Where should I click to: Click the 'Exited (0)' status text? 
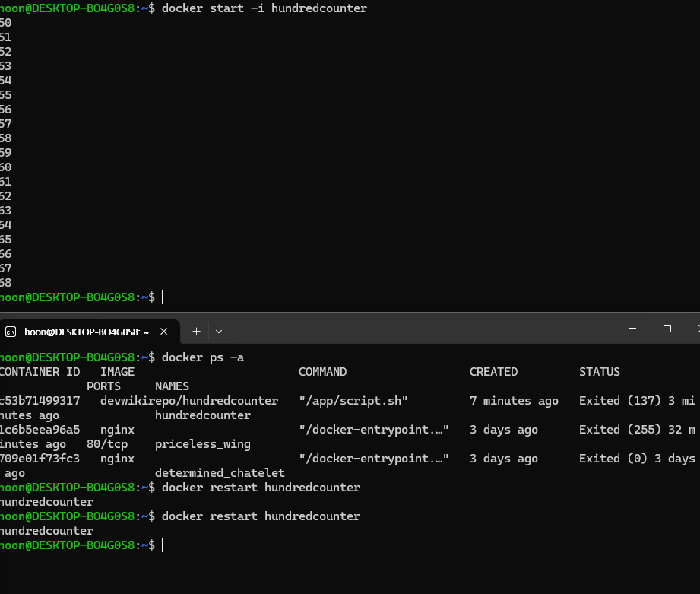click(613, 458)
